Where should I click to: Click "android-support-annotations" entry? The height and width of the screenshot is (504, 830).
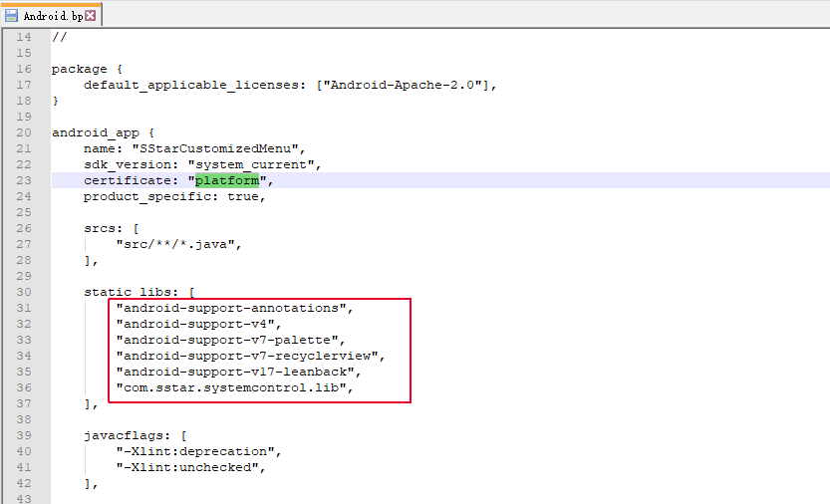(231, 308)
